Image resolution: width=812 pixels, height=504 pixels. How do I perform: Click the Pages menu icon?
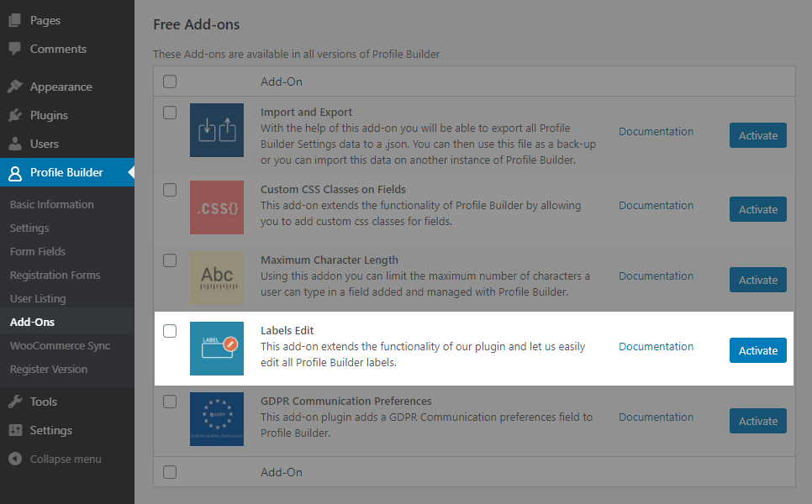(x=15, y=20)
